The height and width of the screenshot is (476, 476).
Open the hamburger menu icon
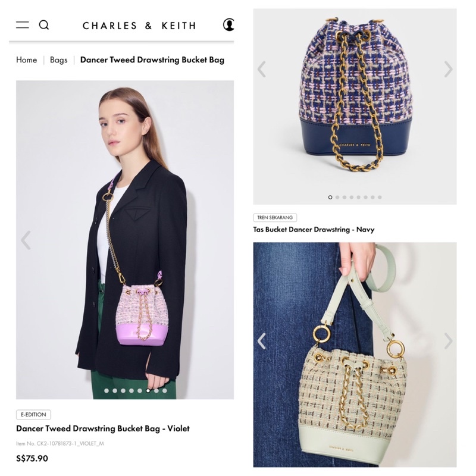tap(23, 25)
